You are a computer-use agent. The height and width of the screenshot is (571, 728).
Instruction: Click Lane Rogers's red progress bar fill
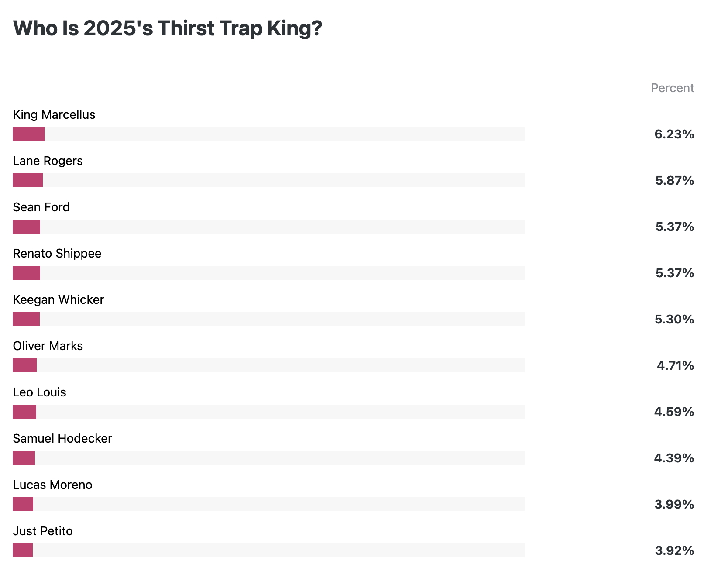27,180
